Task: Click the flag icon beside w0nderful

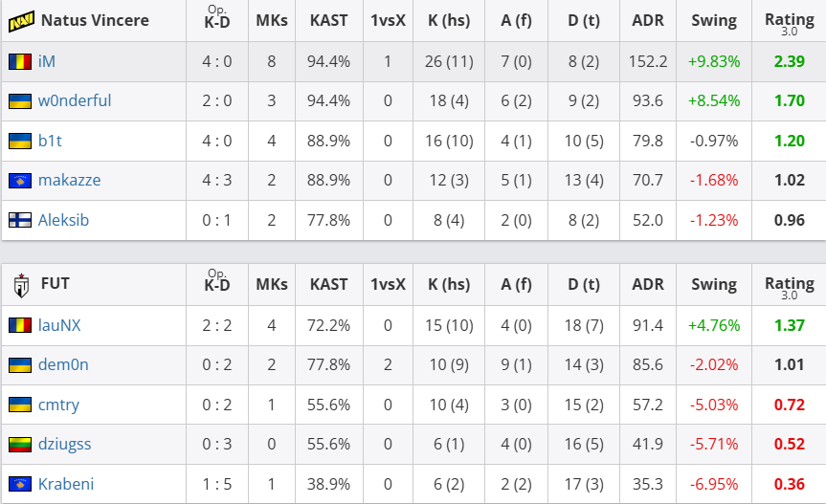Action: coord(19,101)
